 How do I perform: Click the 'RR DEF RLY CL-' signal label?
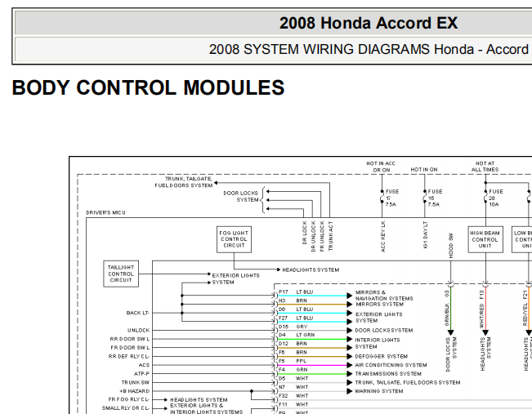click(x=129, y=356)
